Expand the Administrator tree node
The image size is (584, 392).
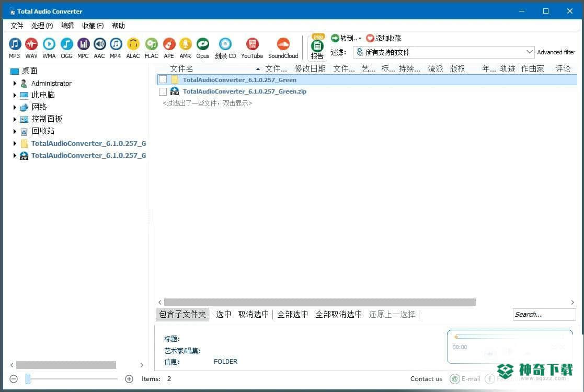tap(15, 84)
